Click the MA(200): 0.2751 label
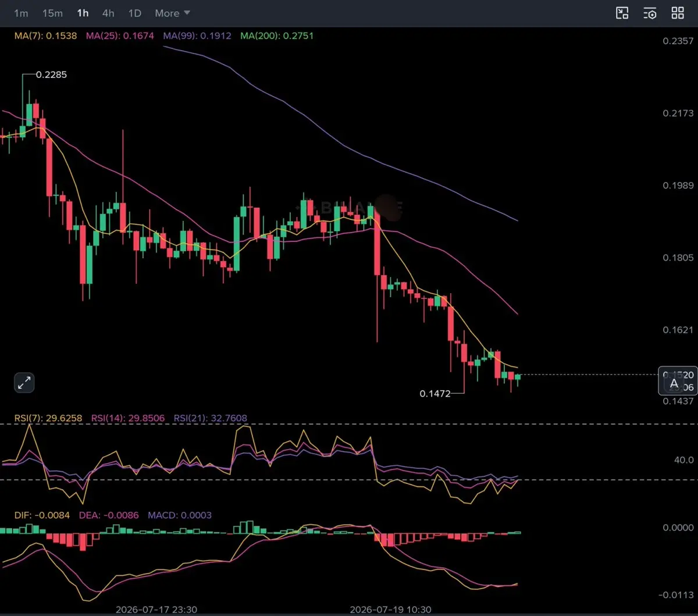 [x=277, y=36]
